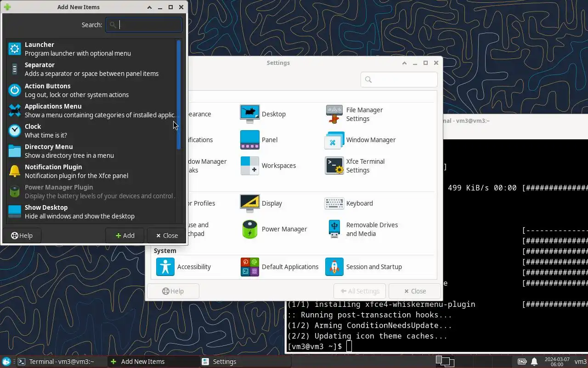Viewport: 588px width, 368px height.
Task: Open Desktop settings icon in Settings
Action: coord(249,114)
